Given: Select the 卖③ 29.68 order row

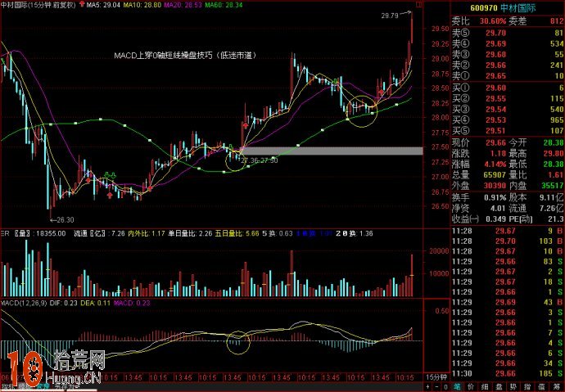Looking at the screenshot, I should point(508,55).
